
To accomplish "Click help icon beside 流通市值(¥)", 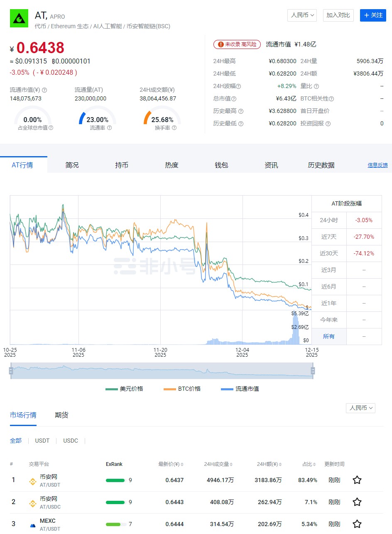I will [x=44, y=90].
